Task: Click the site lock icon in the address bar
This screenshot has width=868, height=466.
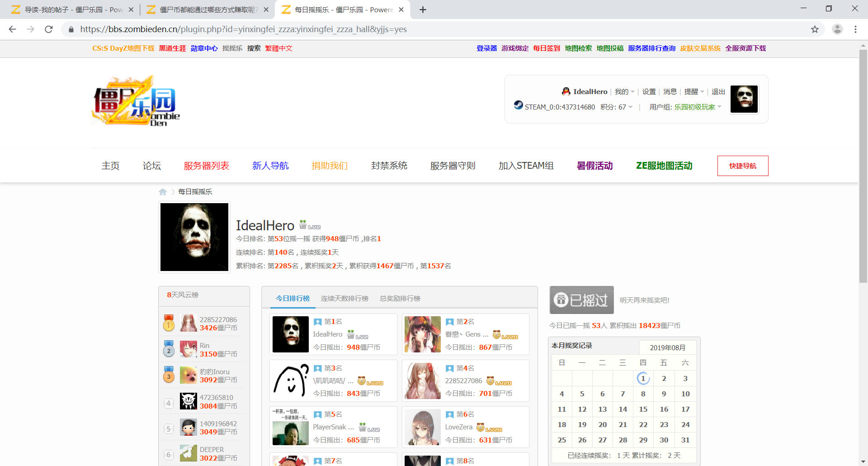Action: (71, 29)
